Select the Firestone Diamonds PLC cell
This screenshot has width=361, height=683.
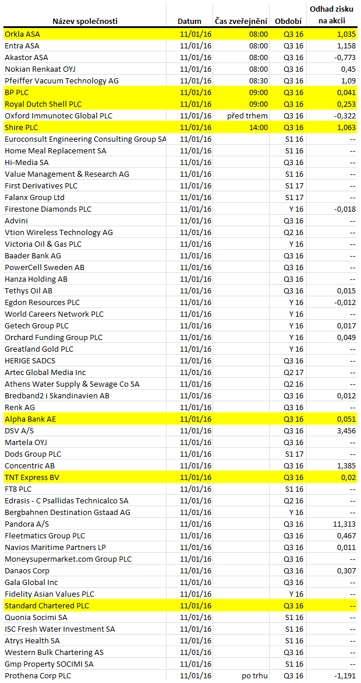[85, 209]
